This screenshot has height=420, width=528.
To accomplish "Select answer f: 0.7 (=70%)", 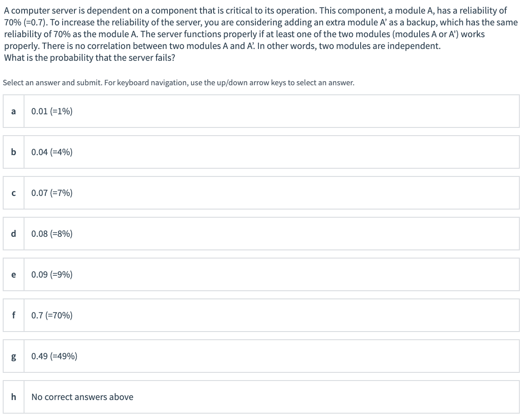I will tap(261, 315).
